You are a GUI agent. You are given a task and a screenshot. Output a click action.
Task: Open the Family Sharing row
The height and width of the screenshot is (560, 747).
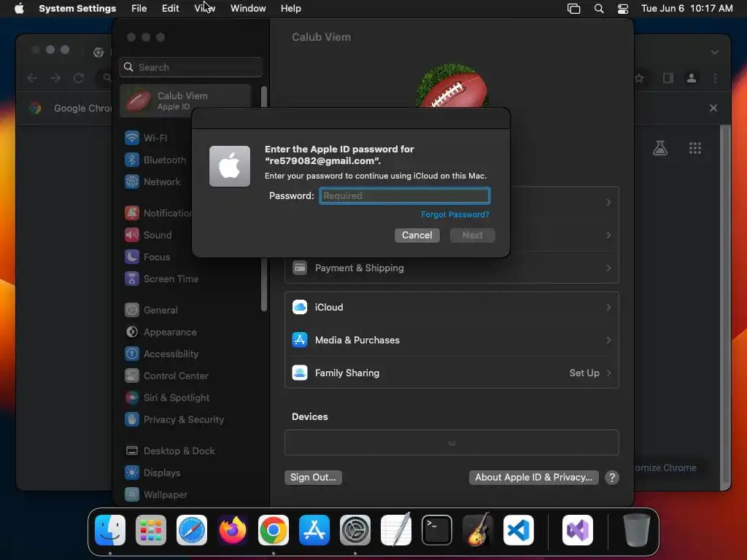[451, 373]
